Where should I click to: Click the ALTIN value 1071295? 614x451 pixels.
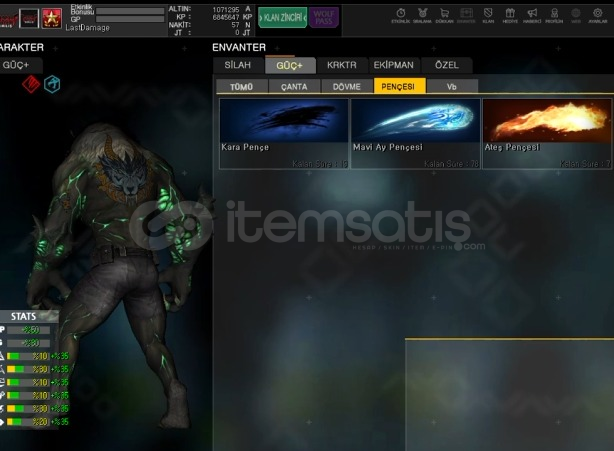226,10
